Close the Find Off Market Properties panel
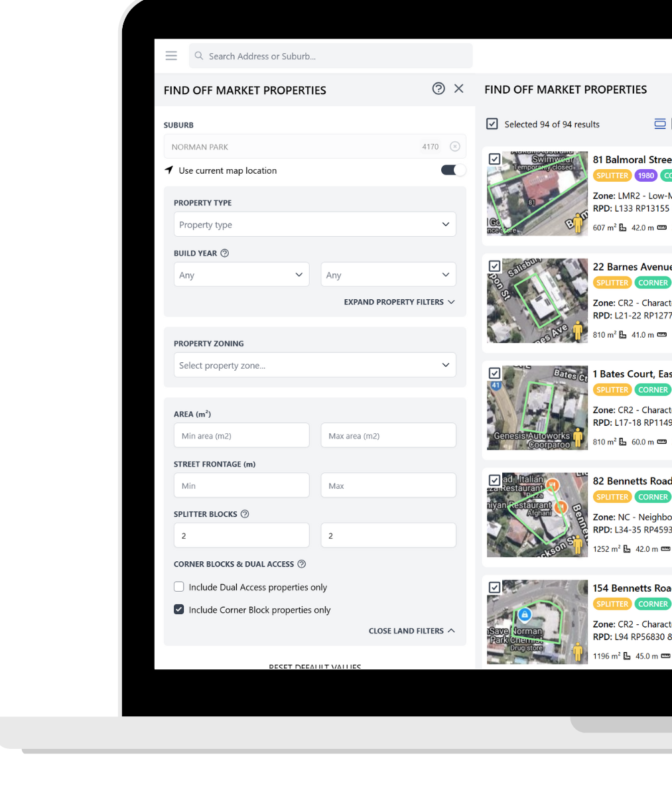Image resolution: width=672 pixels, height=796 pixels. coord(458,88)
